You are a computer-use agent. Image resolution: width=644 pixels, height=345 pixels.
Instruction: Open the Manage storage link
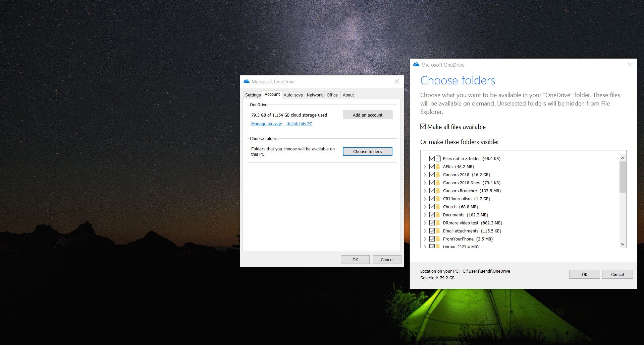point(267,124)
